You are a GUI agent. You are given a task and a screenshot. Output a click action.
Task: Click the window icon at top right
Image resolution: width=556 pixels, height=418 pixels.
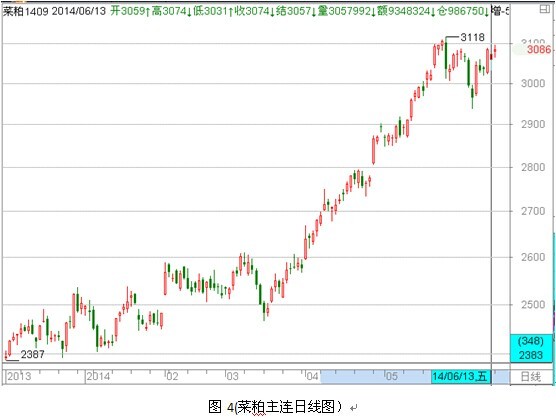point(544,10)
